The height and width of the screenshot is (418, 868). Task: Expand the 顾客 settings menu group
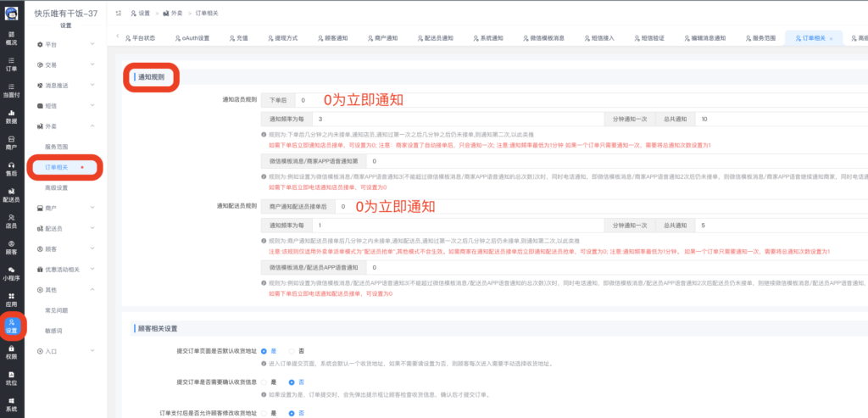(66, 248)
